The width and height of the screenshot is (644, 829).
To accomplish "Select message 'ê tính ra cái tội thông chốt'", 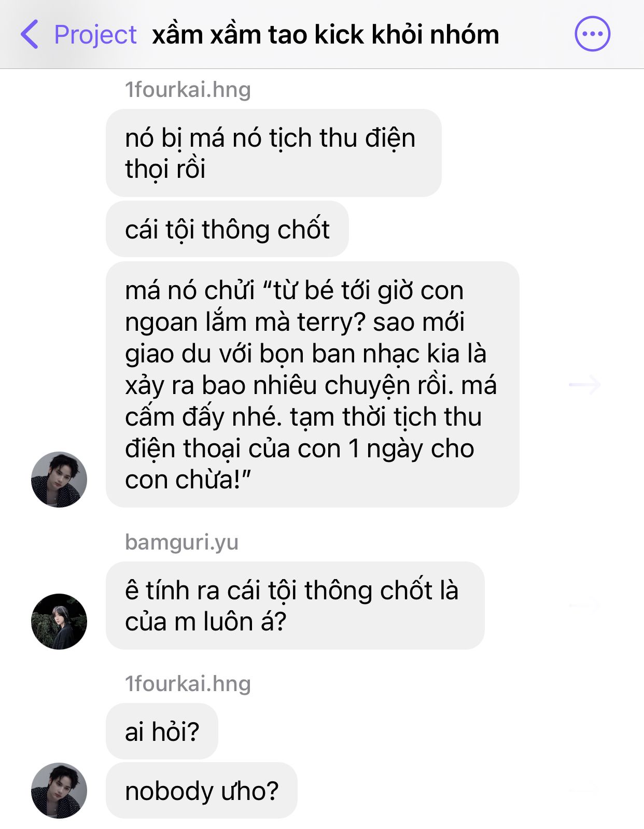I will coord(295,606).
